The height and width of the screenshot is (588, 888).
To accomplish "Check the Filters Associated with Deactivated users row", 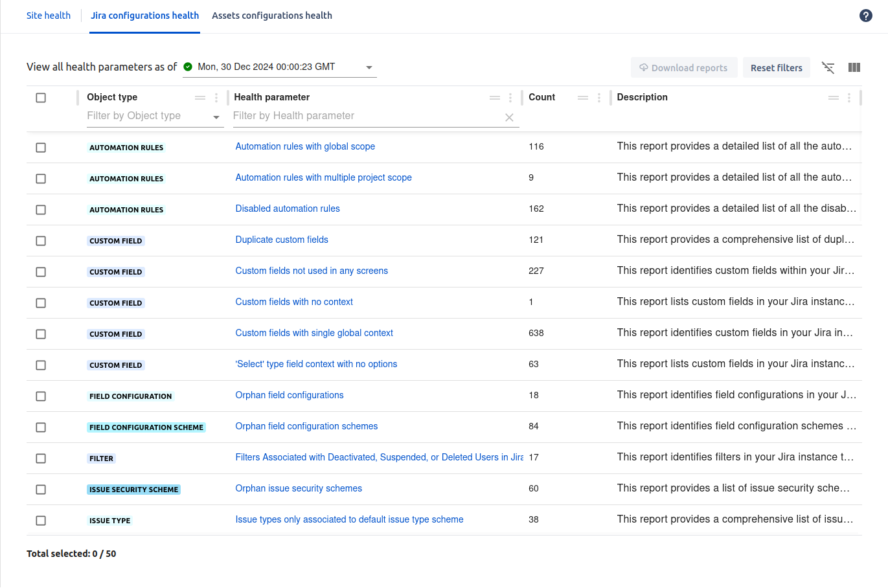I will pyautogui.click(x=41, y=458).
